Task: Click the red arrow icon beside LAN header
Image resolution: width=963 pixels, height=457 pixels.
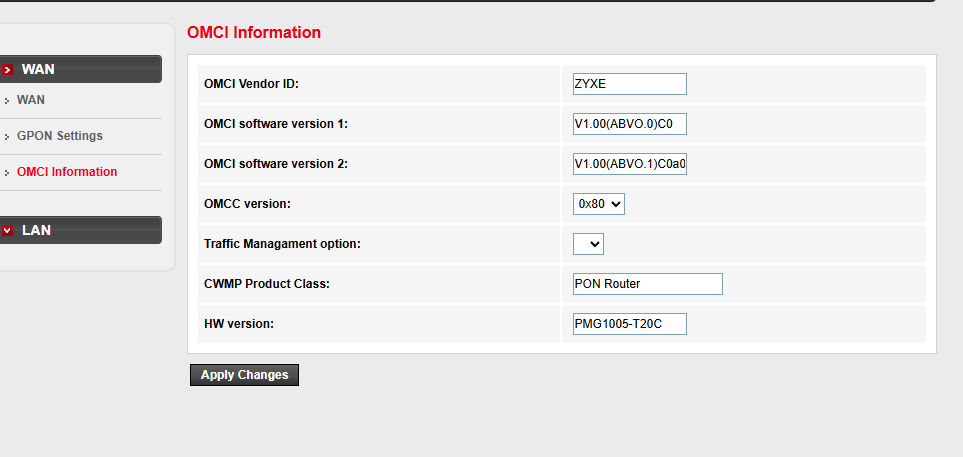Action: pyautogui.click(x=7, y=230)
